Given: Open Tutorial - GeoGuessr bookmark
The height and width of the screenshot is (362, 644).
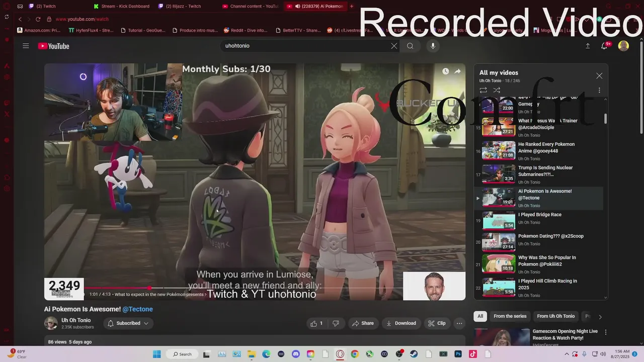Looking at the screenshot, I should coord(143,30).
